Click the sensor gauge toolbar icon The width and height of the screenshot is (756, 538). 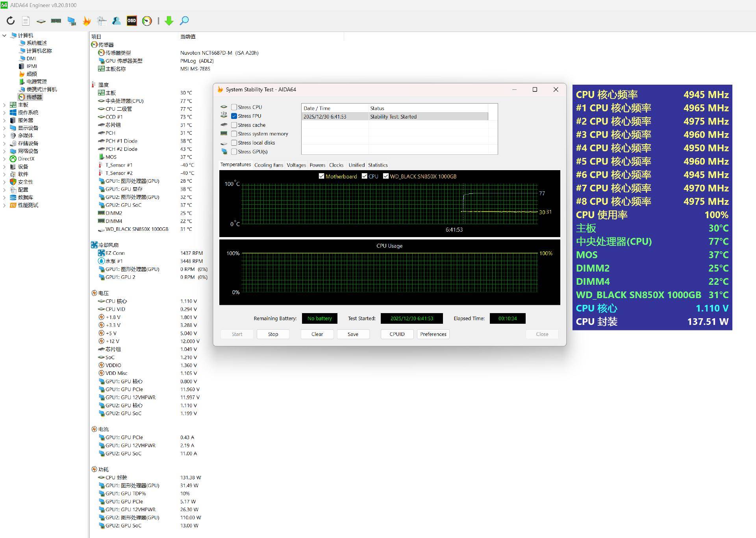tap(147, 21)
